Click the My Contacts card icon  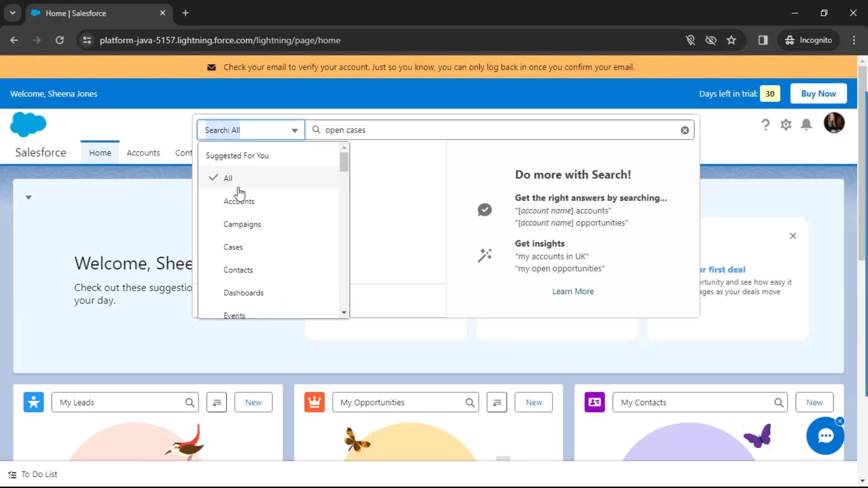coord(594,402)
